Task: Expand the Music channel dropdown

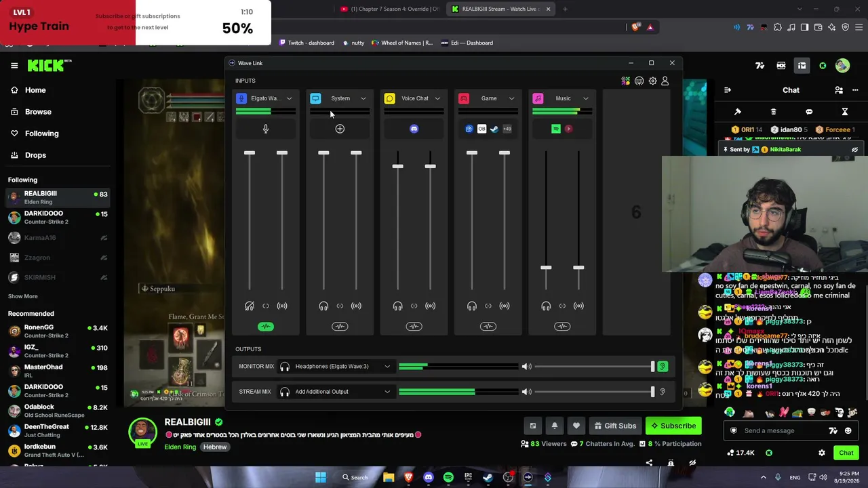Action: pyautogui.click(x=586, y=99)
